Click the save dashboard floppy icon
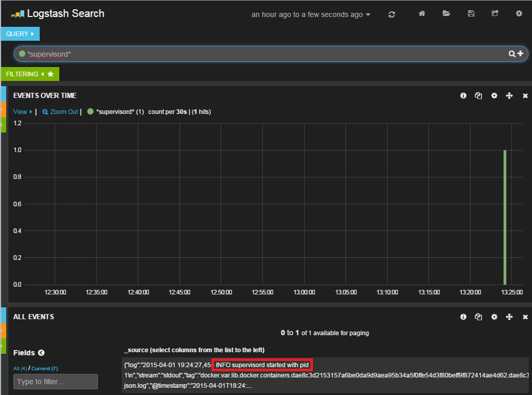The height and width of the screenshot is (395, 532). coord(471,14)
